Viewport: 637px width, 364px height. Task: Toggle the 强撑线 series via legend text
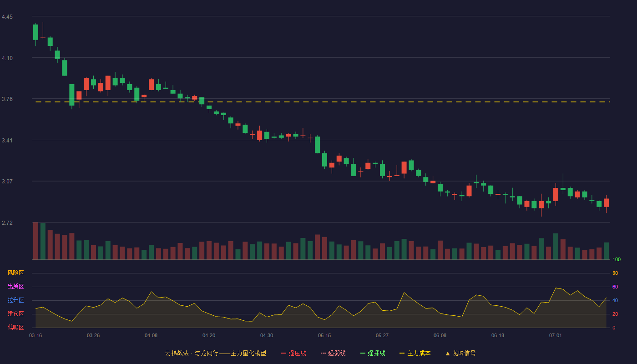(377, 353)
